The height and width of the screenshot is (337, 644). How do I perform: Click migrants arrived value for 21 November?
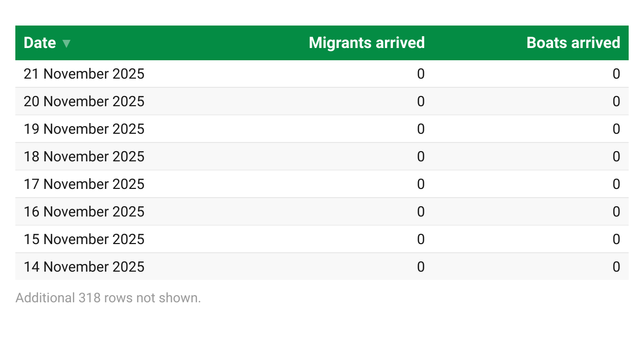pos(421,74)
